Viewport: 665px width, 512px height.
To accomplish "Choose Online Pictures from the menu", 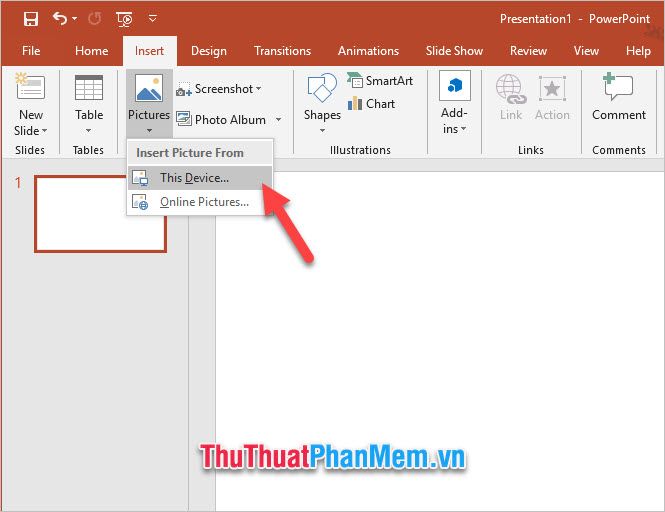I will click(204, 202).
